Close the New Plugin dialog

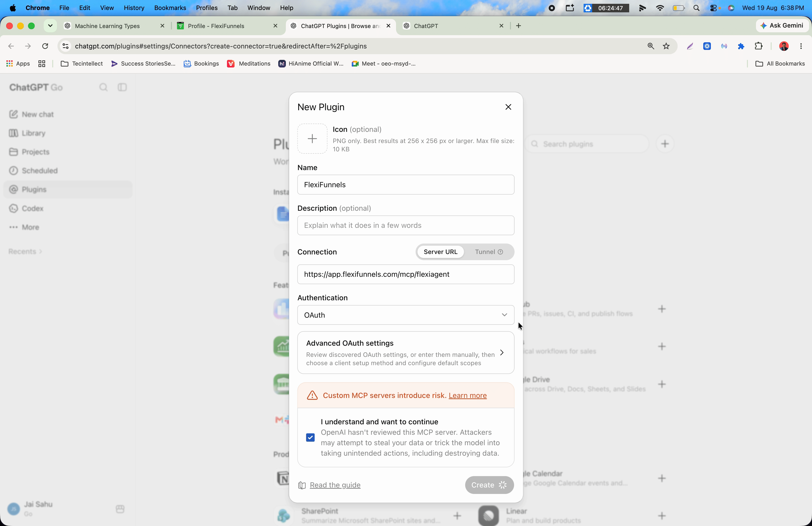tap(508, 107)
